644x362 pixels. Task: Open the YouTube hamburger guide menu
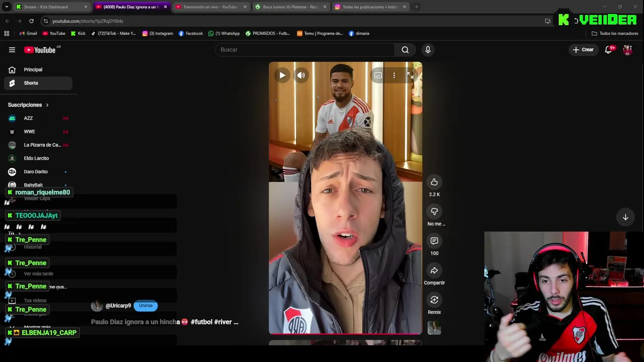(x=12, y=50)
